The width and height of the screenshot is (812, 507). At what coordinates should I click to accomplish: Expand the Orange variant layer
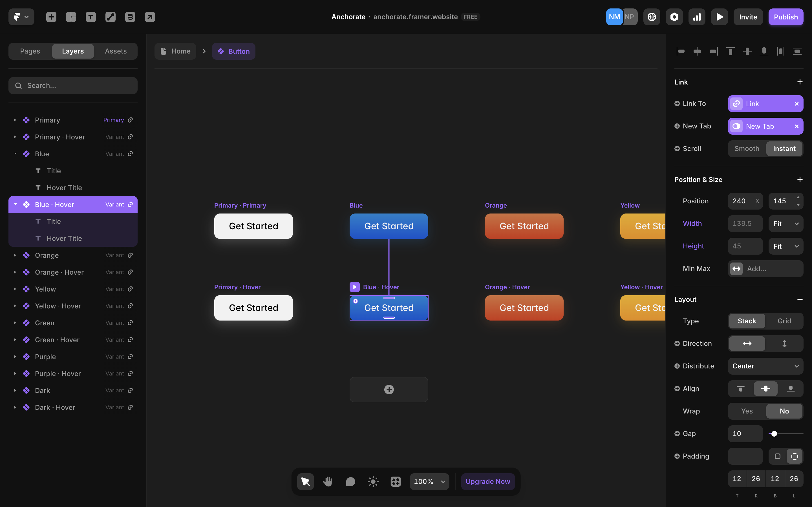coord(15,255)
